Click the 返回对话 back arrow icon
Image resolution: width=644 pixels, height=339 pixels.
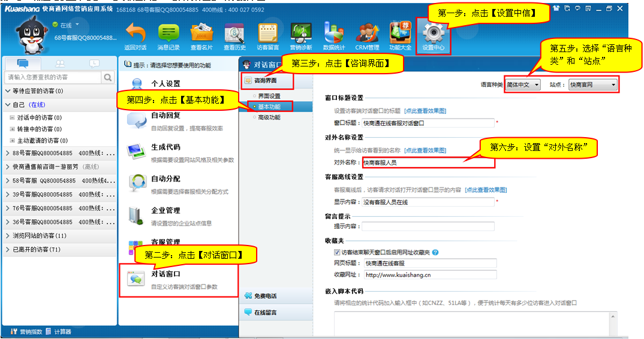pyautogui.click(x=135, y=34)
